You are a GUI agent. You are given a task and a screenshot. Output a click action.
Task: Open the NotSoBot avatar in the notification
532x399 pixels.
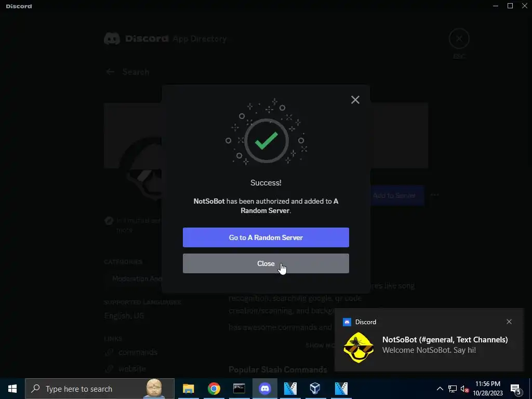(358, 348)
